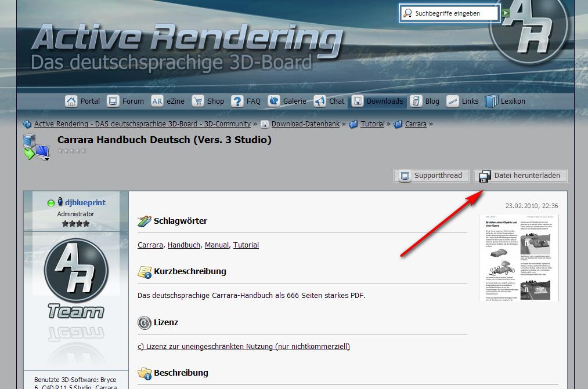Click the Blog notepad icon
Image resolution: width=588 pixels, height=389 pixels.
point(416,101)
